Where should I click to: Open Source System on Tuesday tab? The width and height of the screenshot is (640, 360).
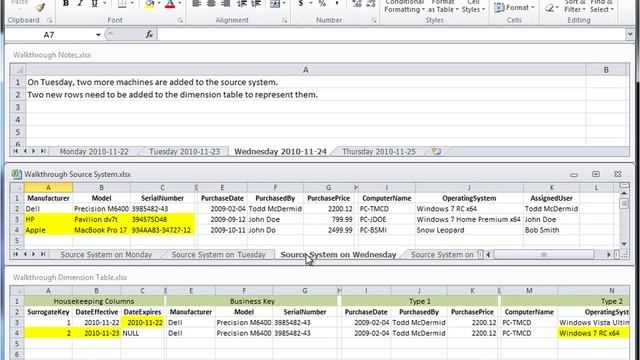[218, 255]
